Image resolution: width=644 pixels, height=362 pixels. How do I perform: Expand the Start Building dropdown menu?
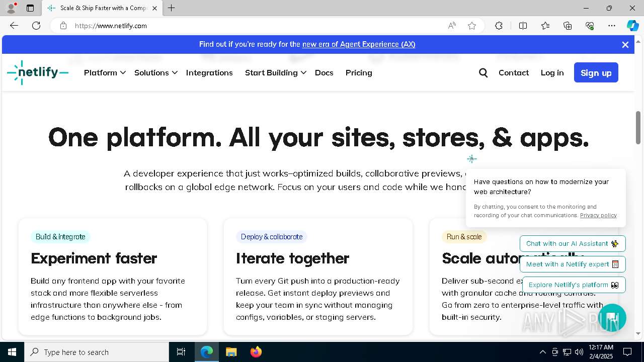tap(276, 73)
